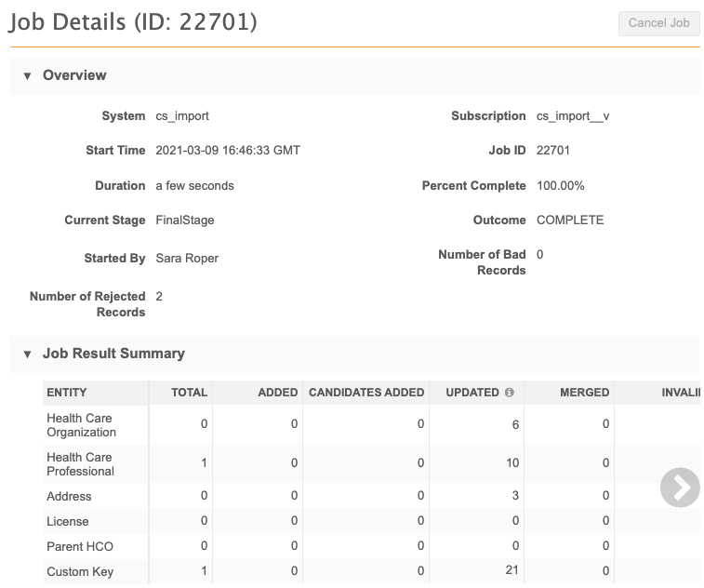Collapse the Overview section triangle
The height and width of the screenshot is (588, 704).
(27, 75)
